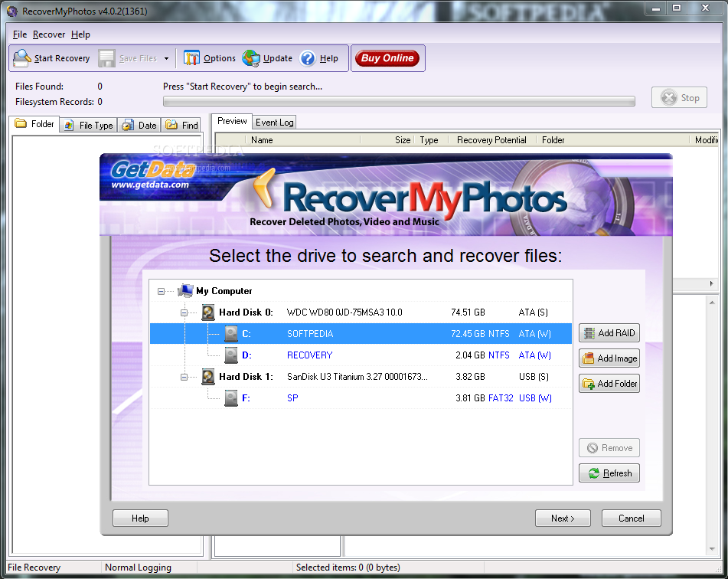
Task: Select the RECOVERY volume label
Action: [310, 355]
